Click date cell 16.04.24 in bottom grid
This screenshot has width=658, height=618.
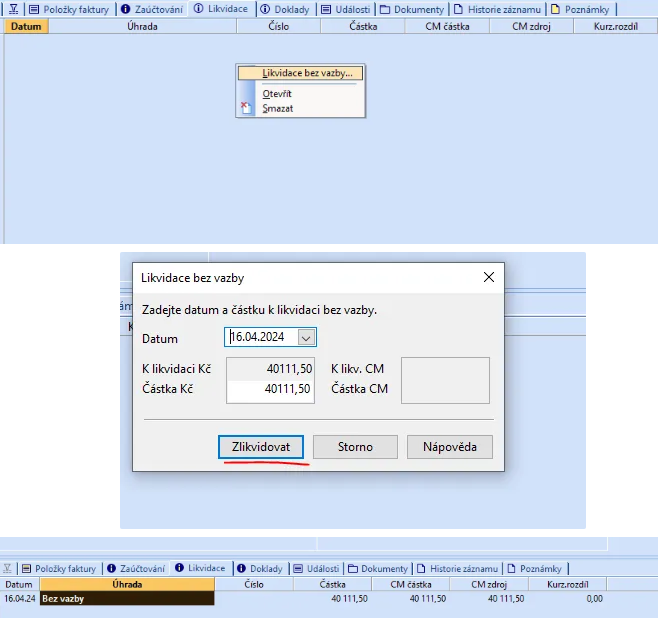tap(20, 599)
